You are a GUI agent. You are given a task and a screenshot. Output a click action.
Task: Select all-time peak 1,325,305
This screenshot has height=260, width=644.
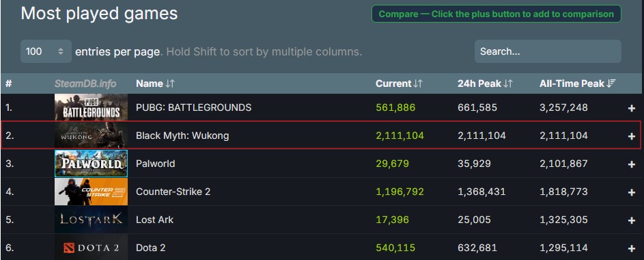pos(563,219)
